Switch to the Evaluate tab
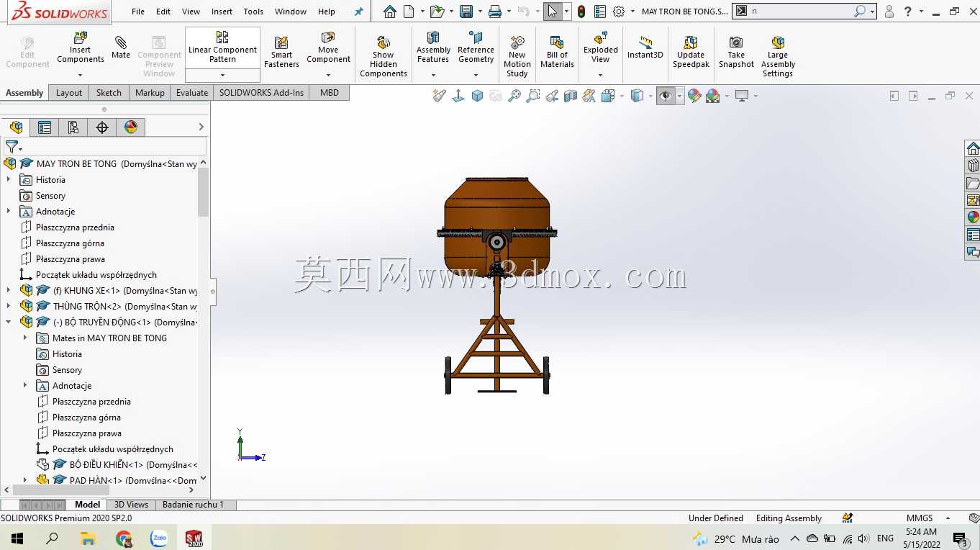980x550 pixels. [x=192, y=93]
